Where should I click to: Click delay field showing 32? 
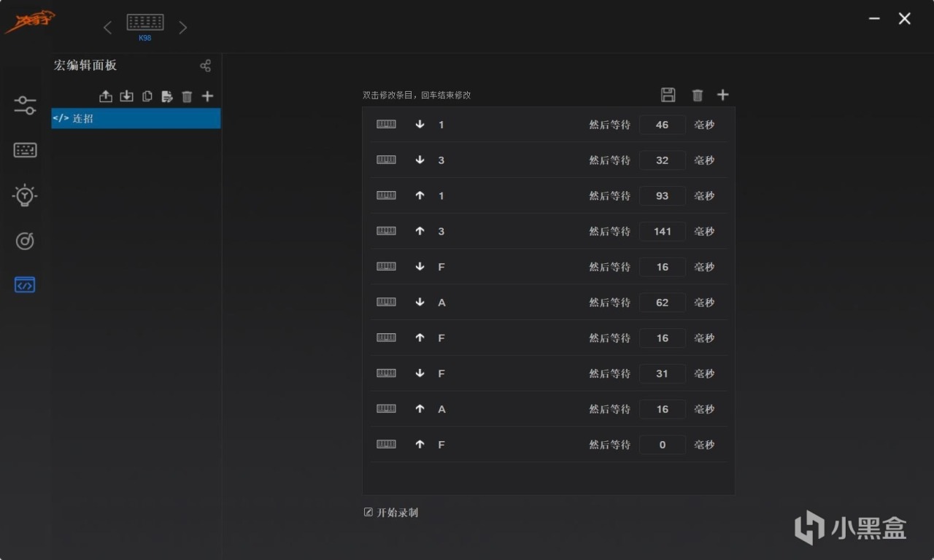663,160
